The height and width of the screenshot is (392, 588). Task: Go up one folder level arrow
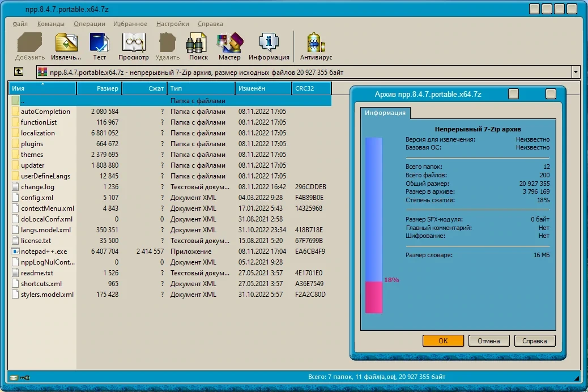pos(18,71)
